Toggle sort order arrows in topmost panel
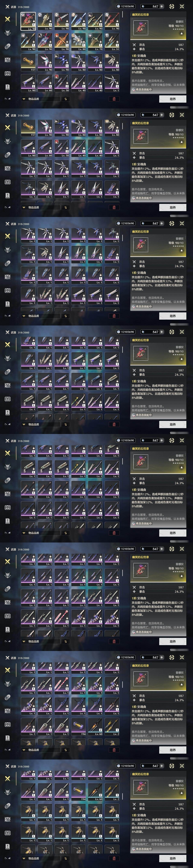Image resolution: width=193 pixels, height=868 pixels. tap(65, 99)
